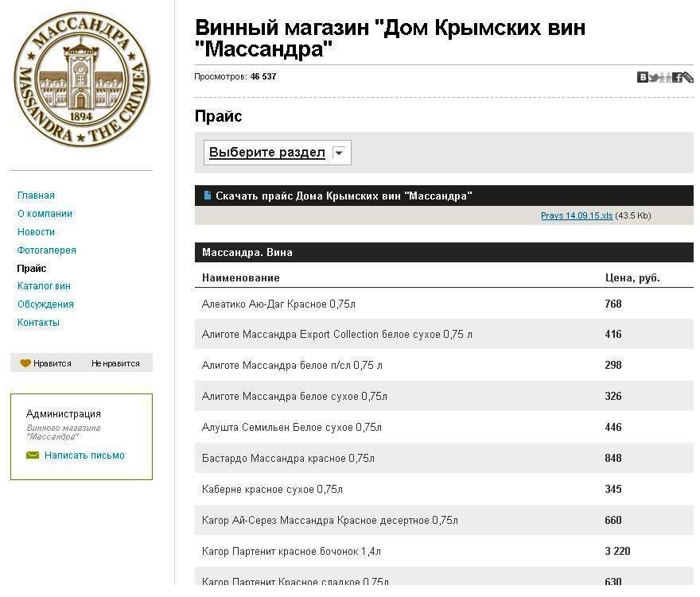Image resolution: width=700 pixels, height=597 pixels.
Task: Select Прайс menu item
Action: pyautogui.click(x=32, y=268)
